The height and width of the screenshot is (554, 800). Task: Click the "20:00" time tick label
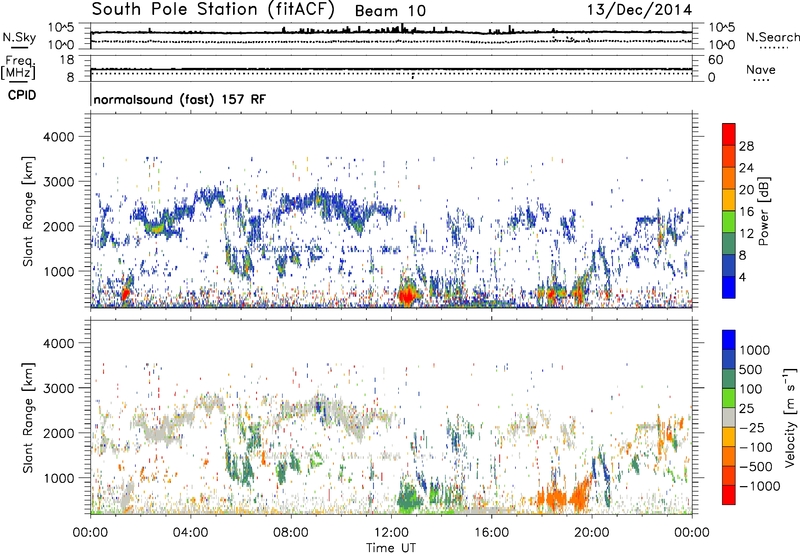click(x=592, y=533)
